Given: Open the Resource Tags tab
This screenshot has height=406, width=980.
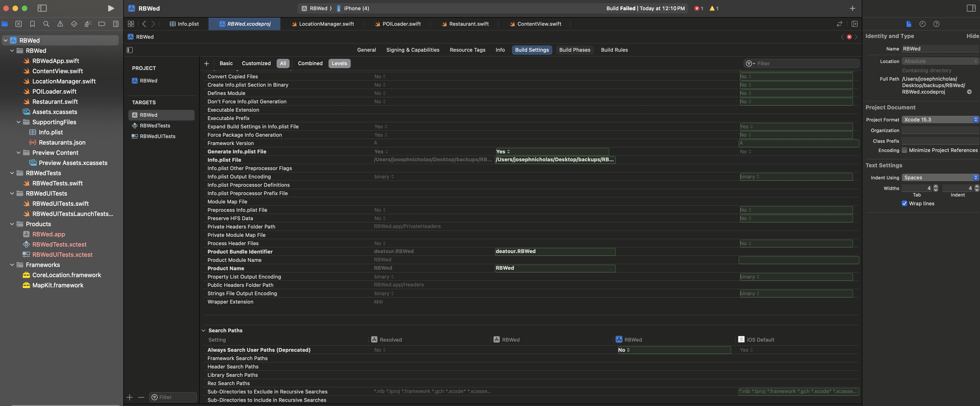Looking at the screenshot, I should (x=467, y=50).
